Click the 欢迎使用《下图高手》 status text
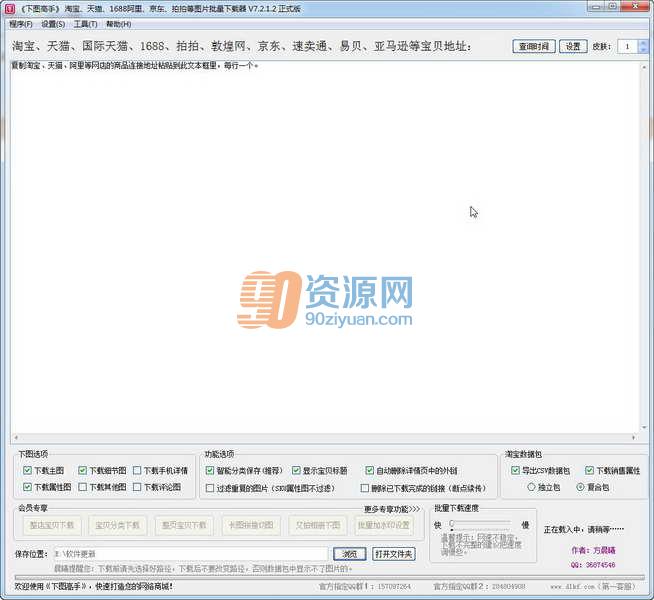 93,587
